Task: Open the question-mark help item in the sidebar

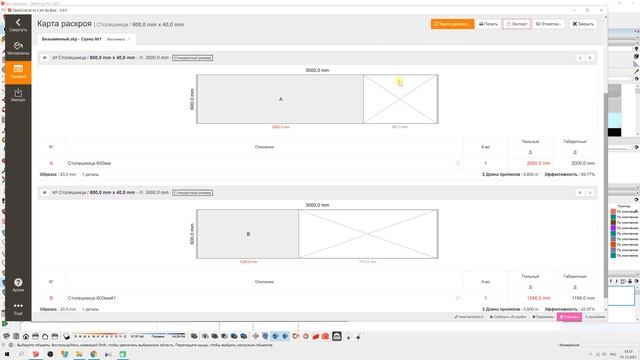Action: pyautogui.click(x=18, y=284)
